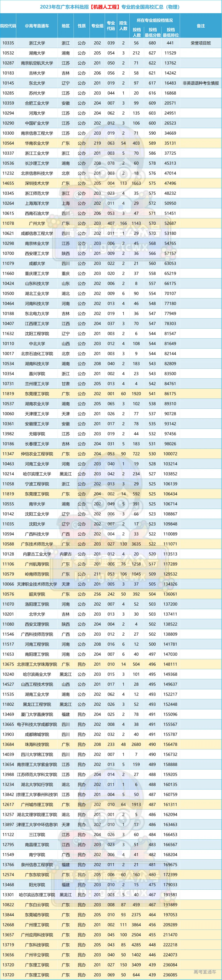Select the 湖南大学 row name
This screenshot has height=980, width=222.
coord(37,53)
